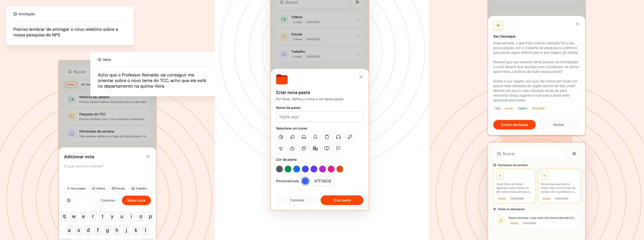Open the Pesquisa do TCC note
Screen dimensions: 644x240
[x=107, y=116]
